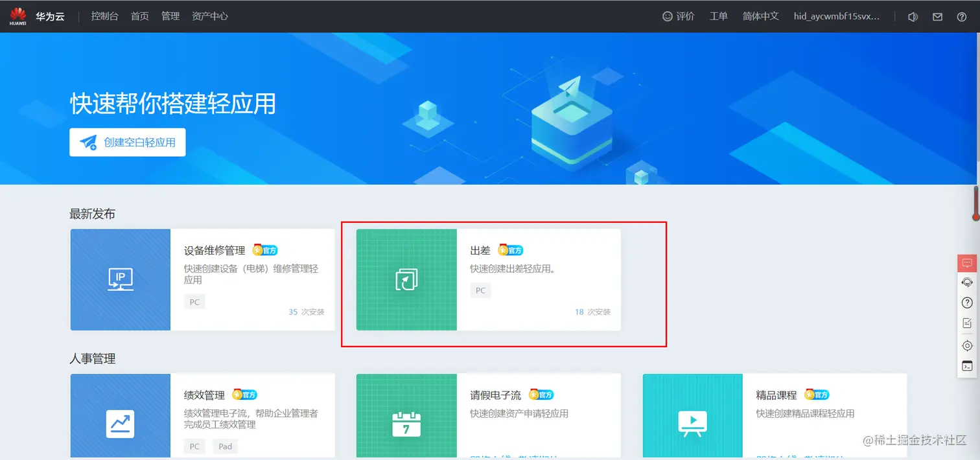Viewport: 980px width, 460px height.
Task: Open the 工单 link in top bar
Action: coord(719,16)
